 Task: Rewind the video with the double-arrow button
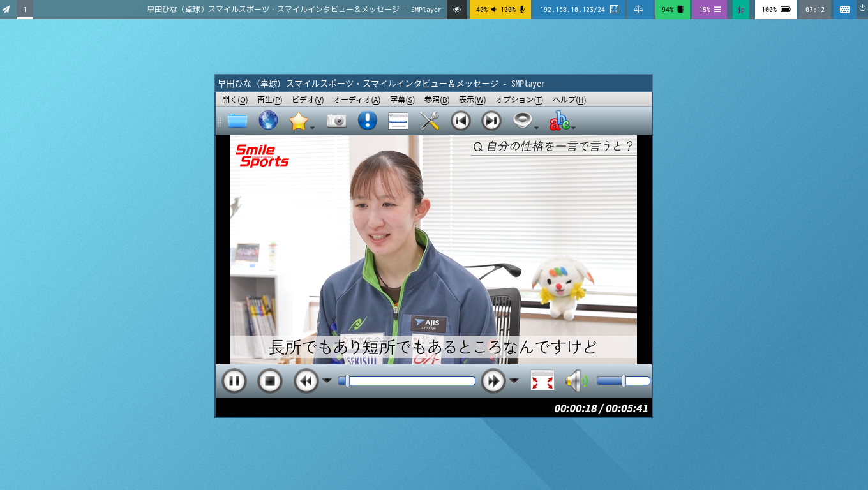click(x=306, y=381)
